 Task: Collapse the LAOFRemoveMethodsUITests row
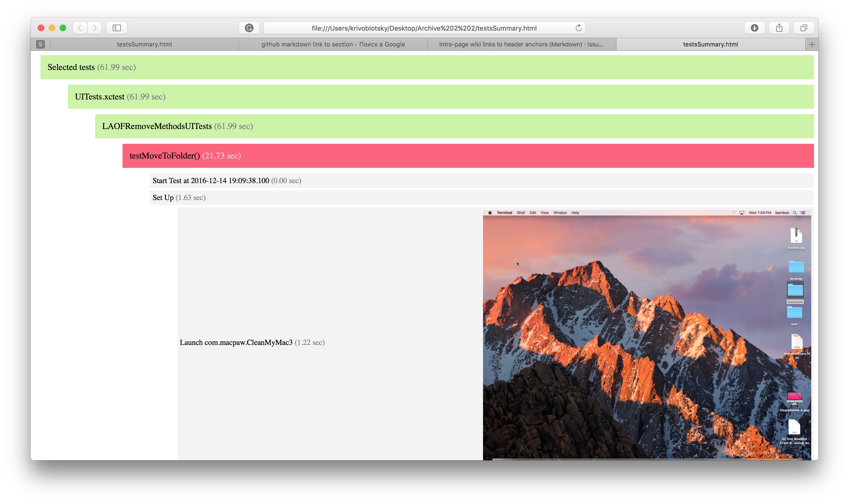[x=454, y=126]
